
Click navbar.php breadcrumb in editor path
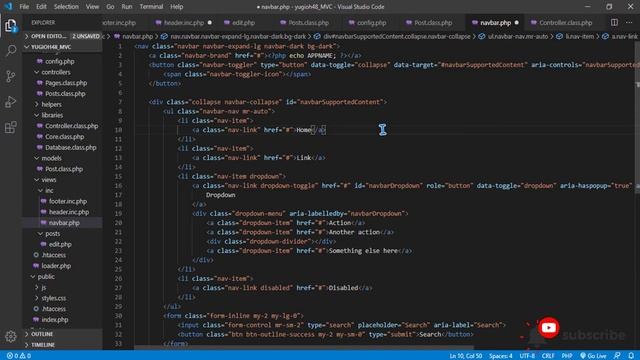pyautogui.click(x=137, y=37)
